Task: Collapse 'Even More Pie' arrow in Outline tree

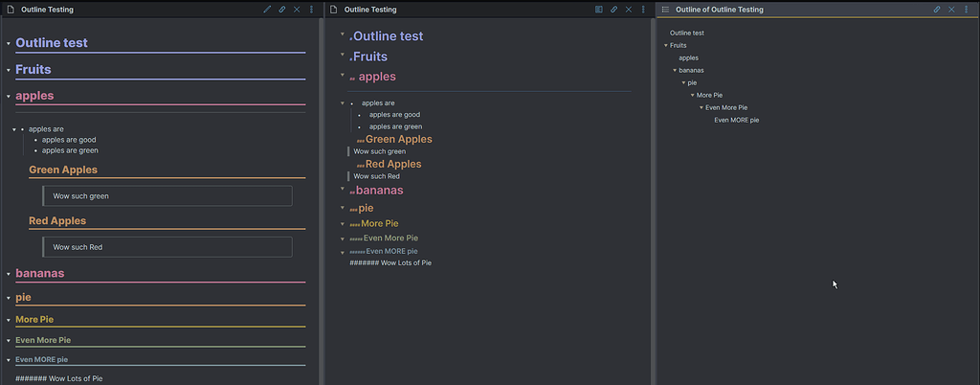Action: [x=701, y=107]
